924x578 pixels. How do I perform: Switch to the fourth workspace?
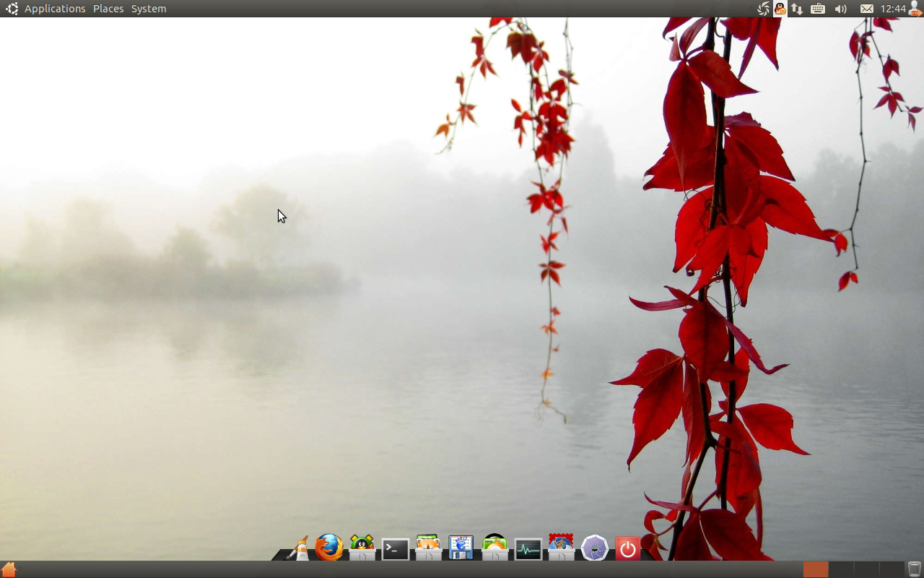tap(892, 569)
